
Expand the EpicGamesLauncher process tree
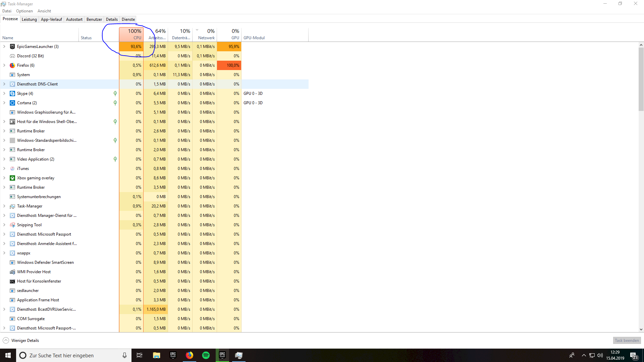pos(4,46)
